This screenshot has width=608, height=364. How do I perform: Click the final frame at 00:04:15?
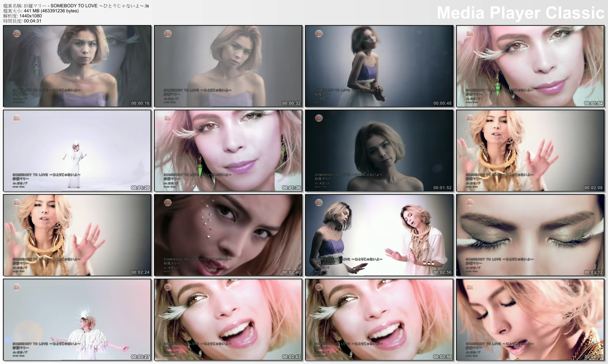530,319
